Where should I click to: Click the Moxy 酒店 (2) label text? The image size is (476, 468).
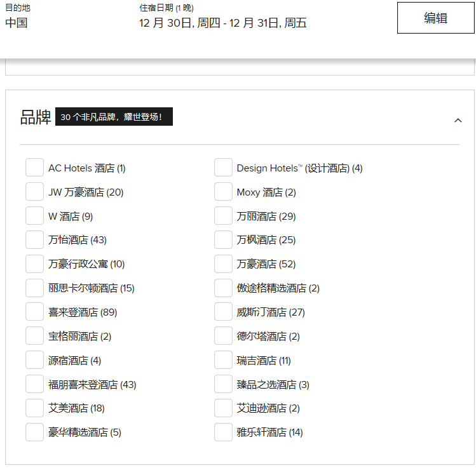[266, 192]
